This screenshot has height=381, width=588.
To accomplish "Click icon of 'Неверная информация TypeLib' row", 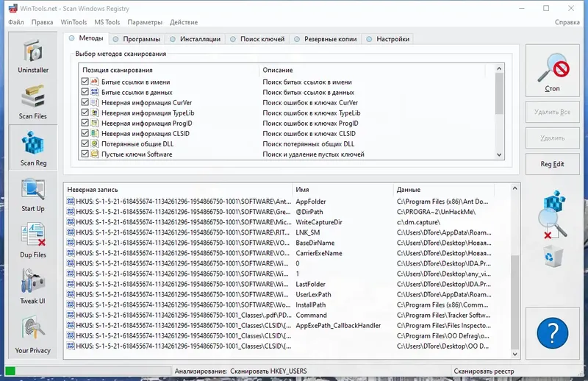I will 95,113.
